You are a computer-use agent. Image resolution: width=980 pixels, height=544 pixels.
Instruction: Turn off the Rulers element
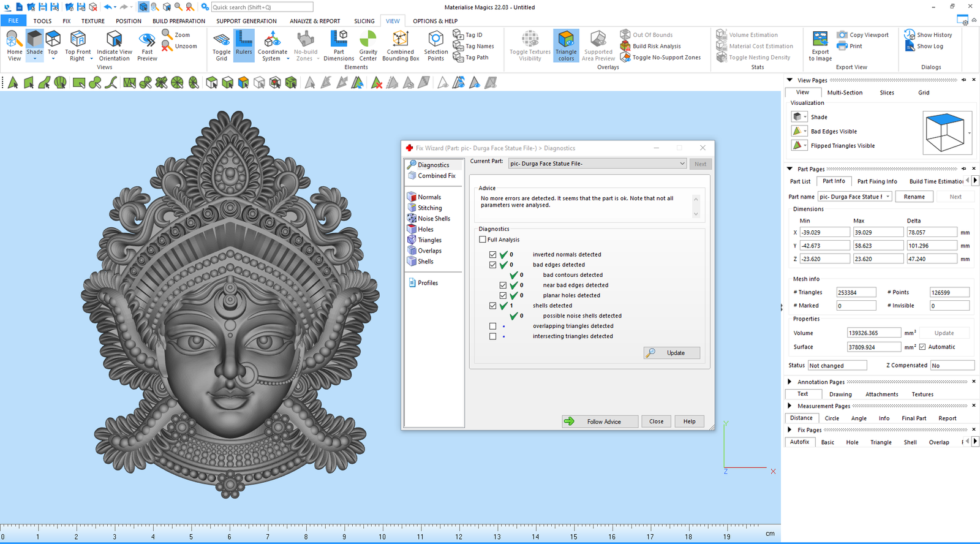click(244, 46)
